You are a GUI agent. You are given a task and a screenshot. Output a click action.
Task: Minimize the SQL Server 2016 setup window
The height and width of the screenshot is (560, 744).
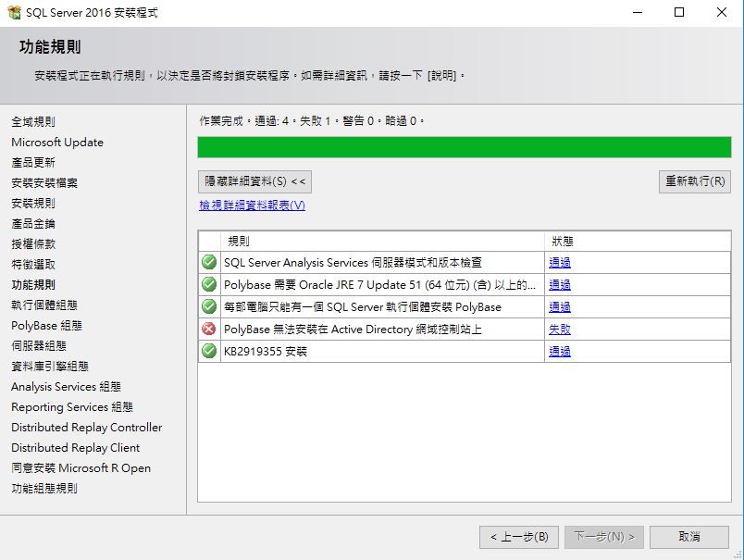click(x=638, y=12)
